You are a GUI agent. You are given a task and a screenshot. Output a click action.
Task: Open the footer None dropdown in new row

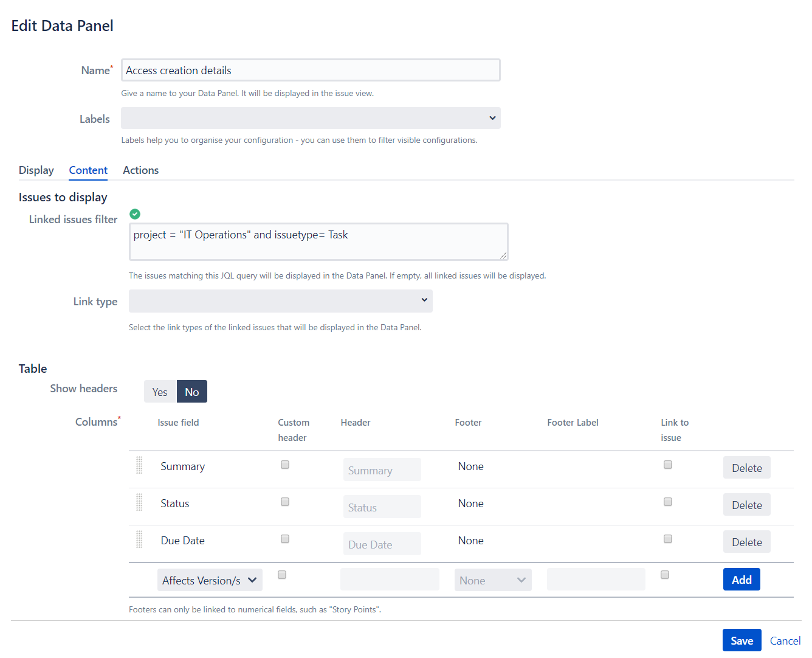[492, 581]
